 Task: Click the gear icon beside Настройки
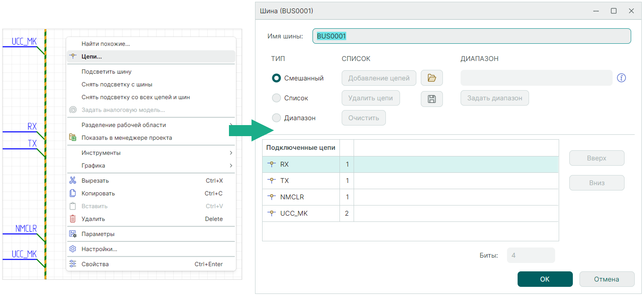pos(73,249)
